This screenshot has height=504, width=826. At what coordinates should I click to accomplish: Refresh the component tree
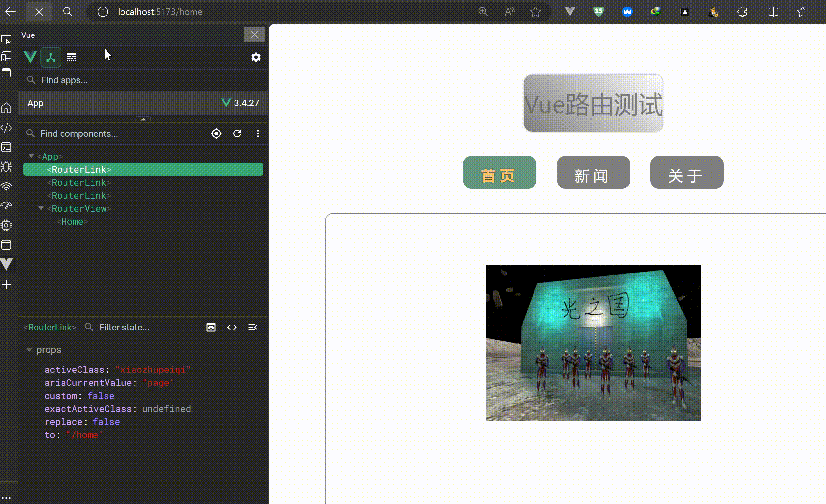237,134
